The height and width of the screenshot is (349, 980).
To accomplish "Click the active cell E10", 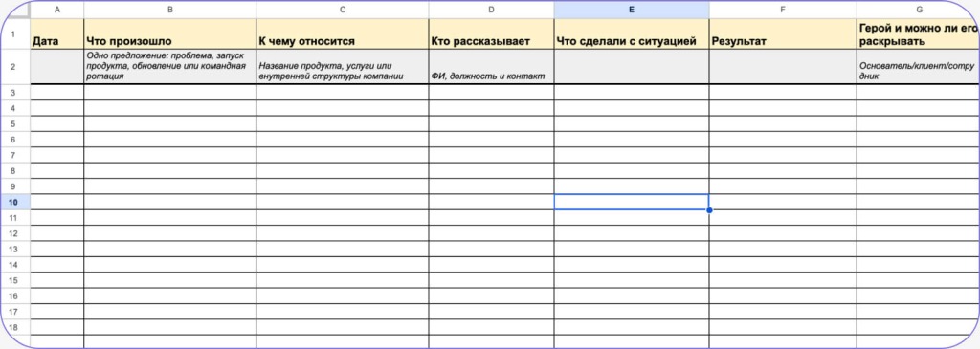I will 632,202.
